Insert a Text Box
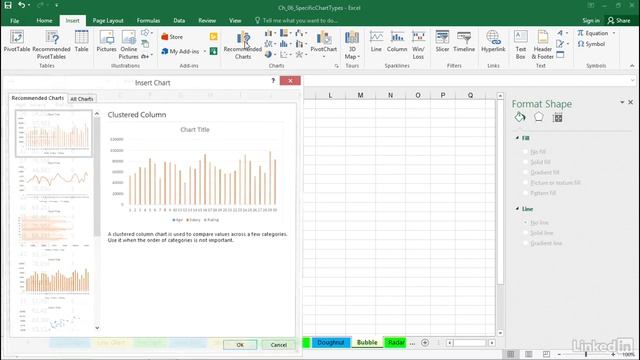This screenshot has height=360, width=640. point(520,45)
